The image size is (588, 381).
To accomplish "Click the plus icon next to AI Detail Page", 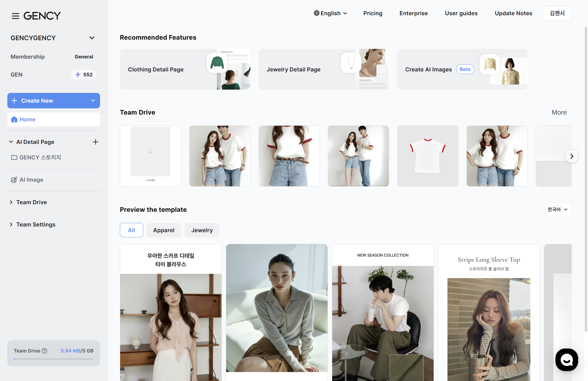I will pyautogui.click(x=95, y=142).
